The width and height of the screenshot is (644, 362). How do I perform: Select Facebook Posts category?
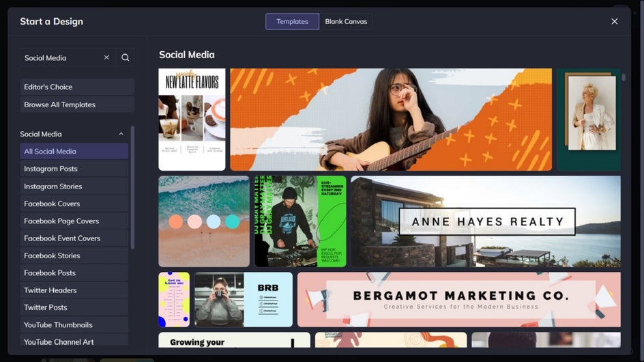tap(74, 273)
